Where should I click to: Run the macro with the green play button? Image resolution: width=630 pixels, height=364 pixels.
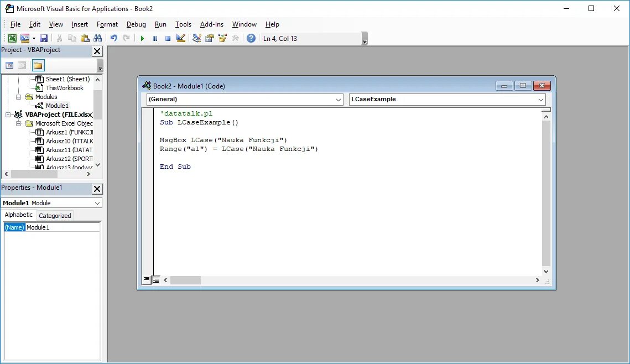(142, 38)
